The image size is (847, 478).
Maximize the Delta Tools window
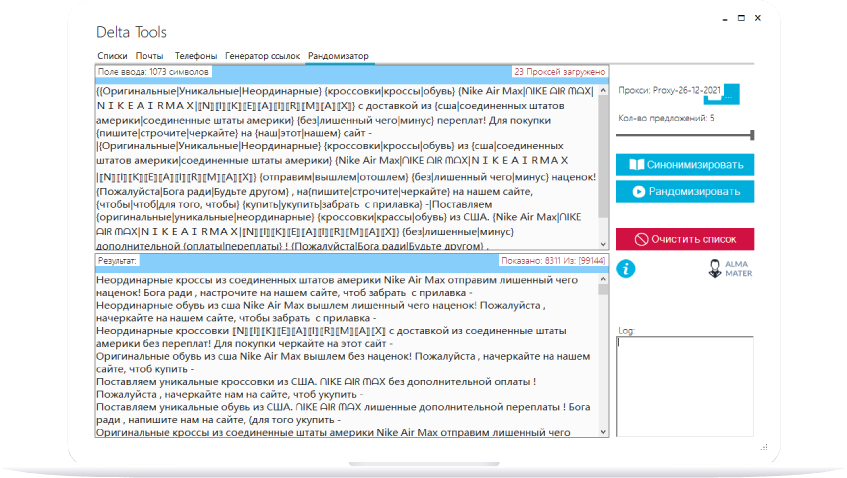(x=741, y=18)
